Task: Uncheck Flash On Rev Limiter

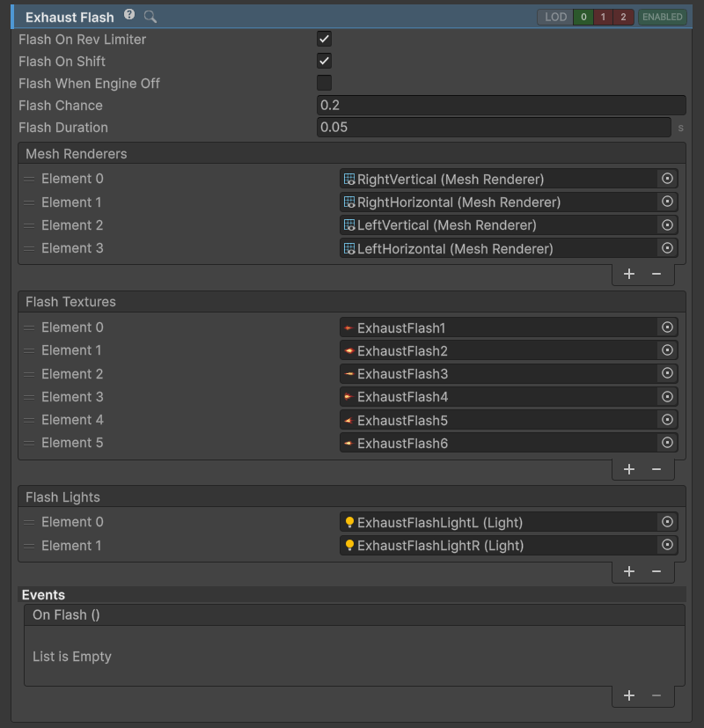Action: (x=324, y=39)
